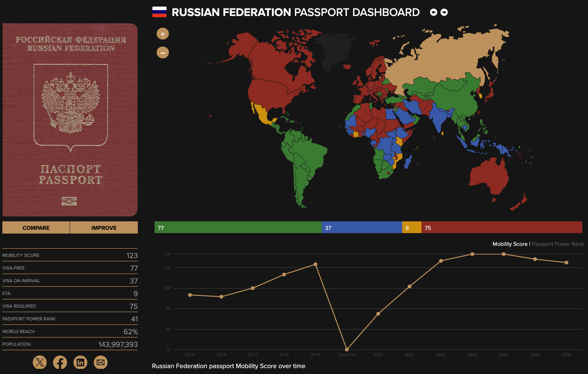Click the 2018 data point on chart
Image resolution: width=588 pixels, height=374 pixels.
tap(284, 274)
